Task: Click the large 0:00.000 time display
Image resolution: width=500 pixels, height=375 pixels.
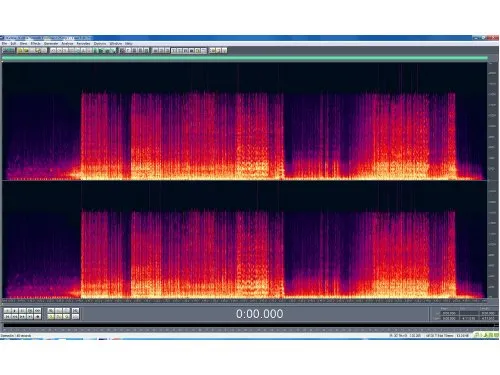Action: (260, 314)
